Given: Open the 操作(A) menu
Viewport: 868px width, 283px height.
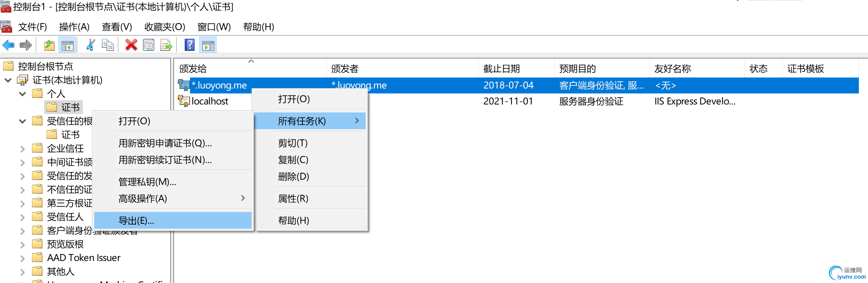Looking at the screenshot, I should [74, 27].
